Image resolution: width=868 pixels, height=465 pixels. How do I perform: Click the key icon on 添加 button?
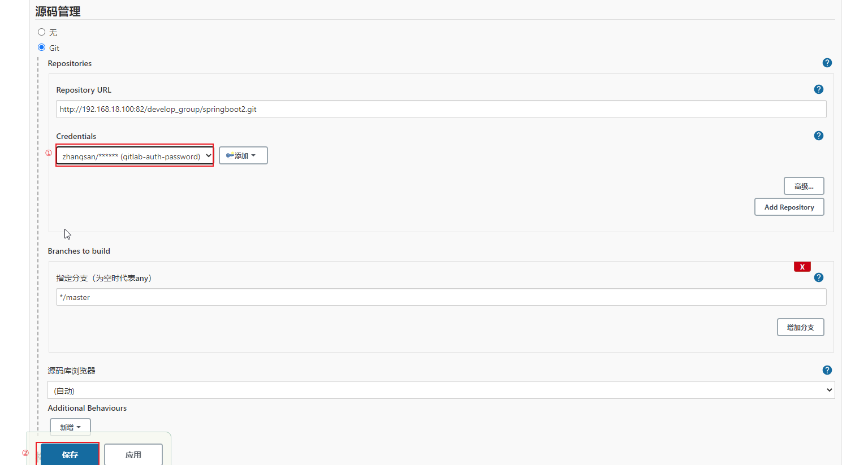point(230,155)
